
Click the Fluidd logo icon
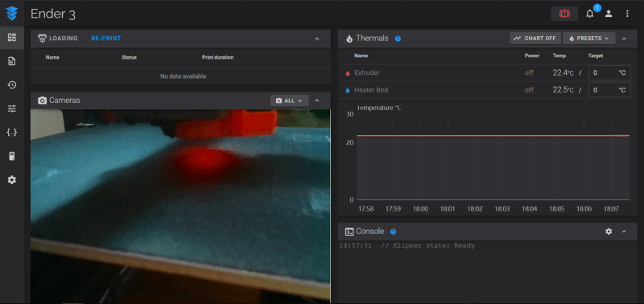12,14
